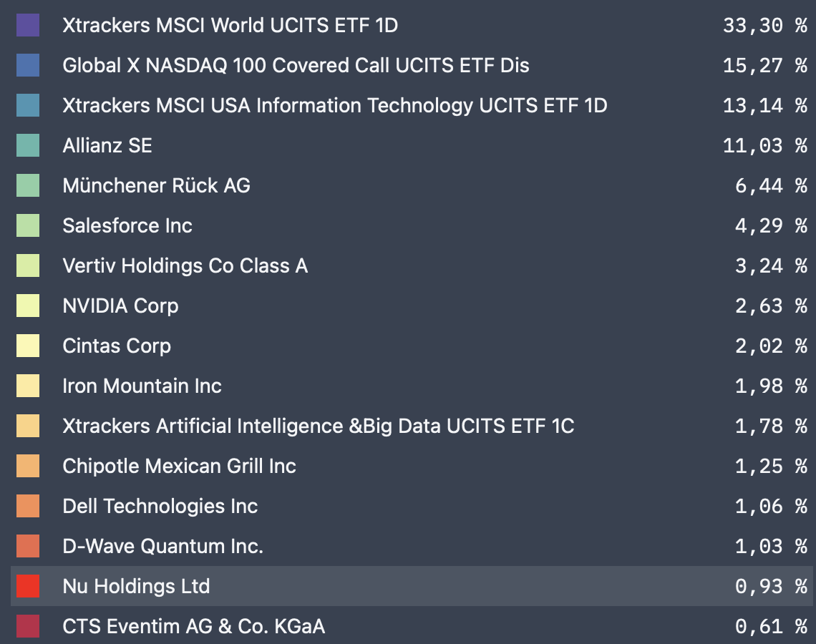Screen dimensions: 816x644
Task: Click the red Nu Holdings color swatch
Action: coord(28,587)
